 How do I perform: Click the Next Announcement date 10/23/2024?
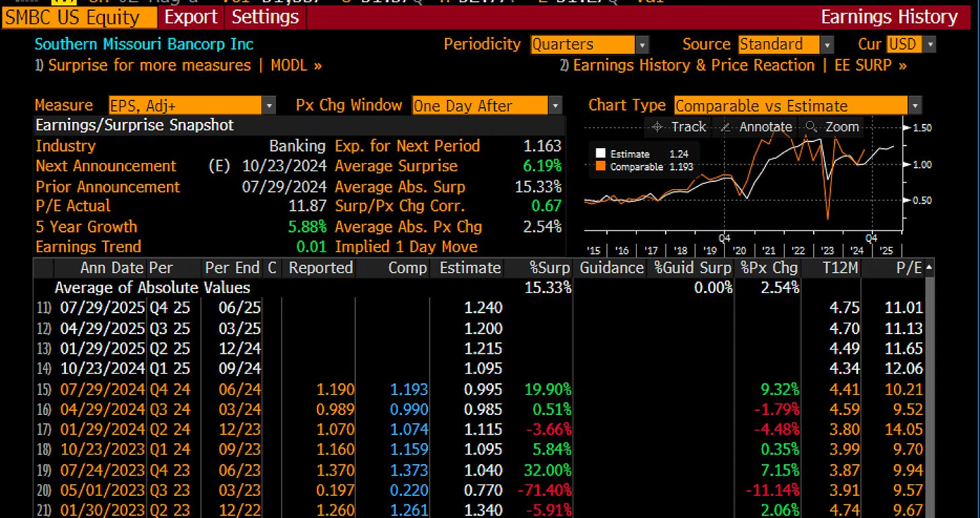285,166
